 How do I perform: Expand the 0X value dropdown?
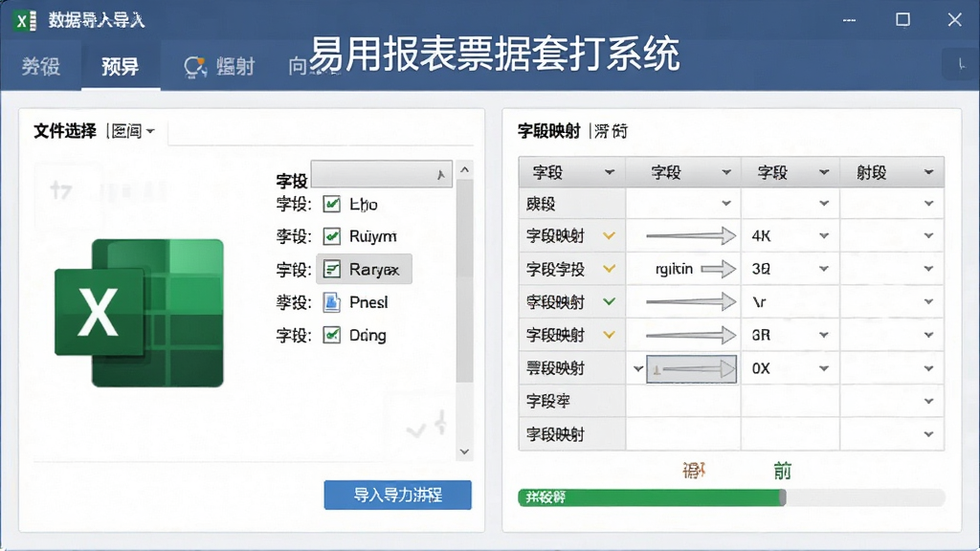click(824, 368)
